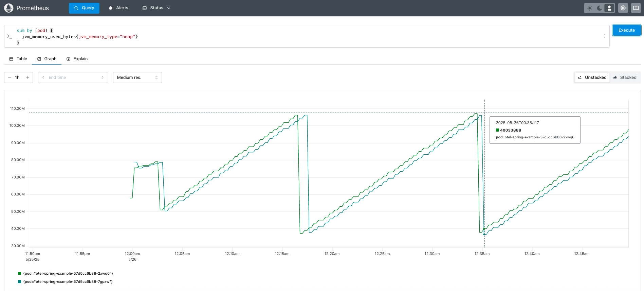
Task: Open query options three-dot menu
Action: 604,36
